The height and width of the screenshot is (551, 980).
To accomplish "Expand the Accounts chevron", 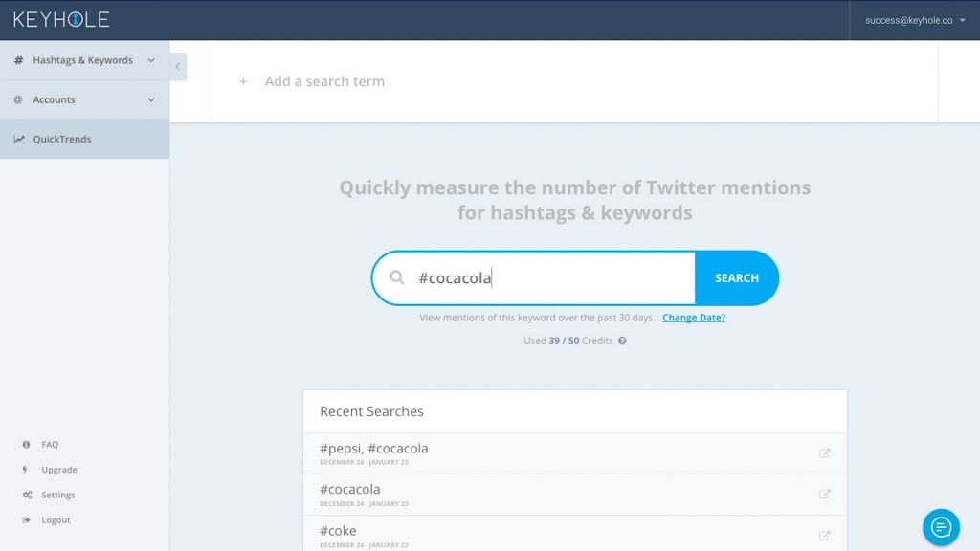I will click(x=151, y=99).
